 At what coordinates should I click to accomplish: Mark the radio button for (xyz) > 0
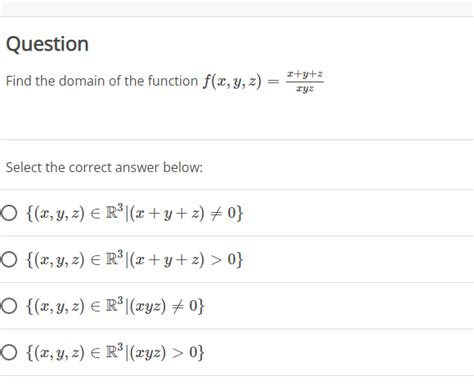pyautogui.click(x=9, y=352)
